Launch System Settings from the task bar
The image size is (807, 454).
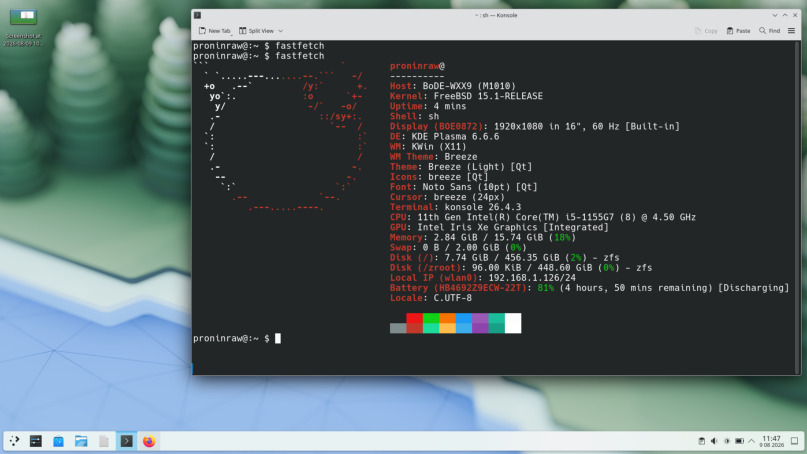coord(36,441)
